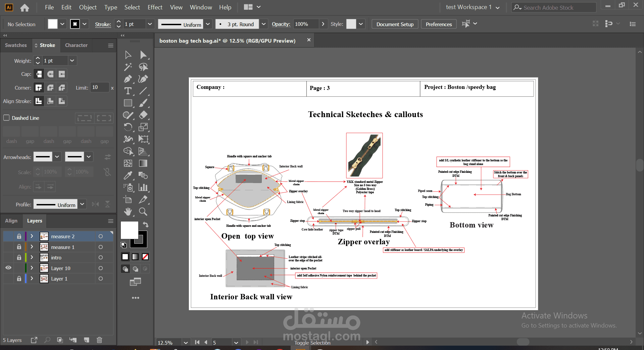The height and width of the screenshot is (350, 644).
Task: Go to the first artboard
Action: coord(197,342)
